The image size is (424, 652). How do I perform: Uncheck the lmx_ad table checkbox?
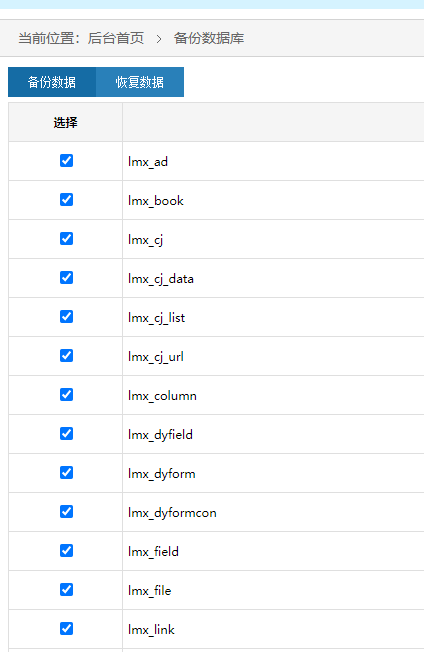pos(67,161)
